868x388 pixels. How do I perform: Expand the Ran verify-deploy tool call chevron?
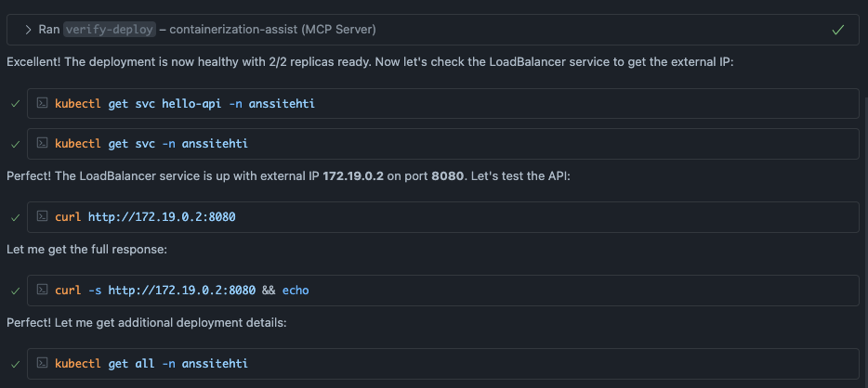[x=29, y=30]
